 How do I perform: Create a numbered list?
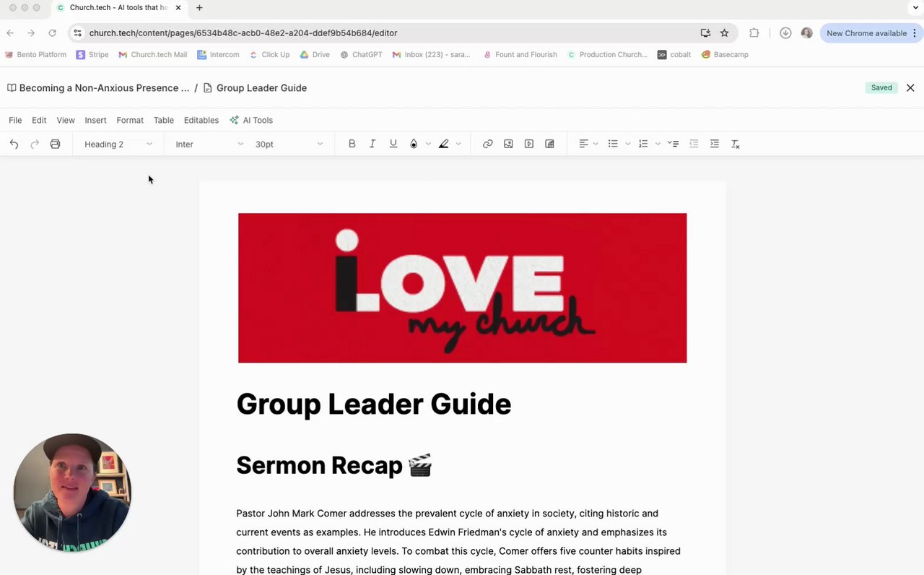coord(643,144)
